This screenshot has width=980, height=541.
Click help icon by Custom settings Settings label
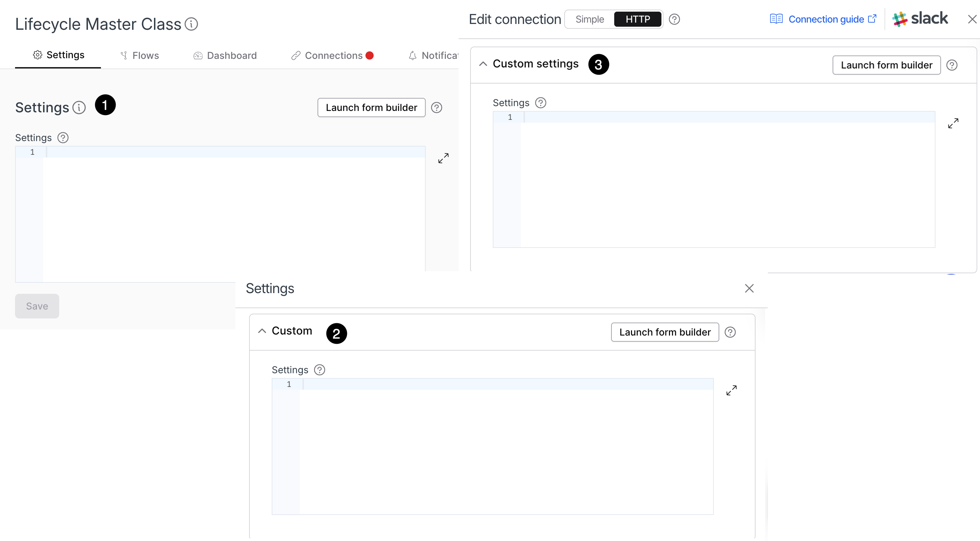[541, 103]
